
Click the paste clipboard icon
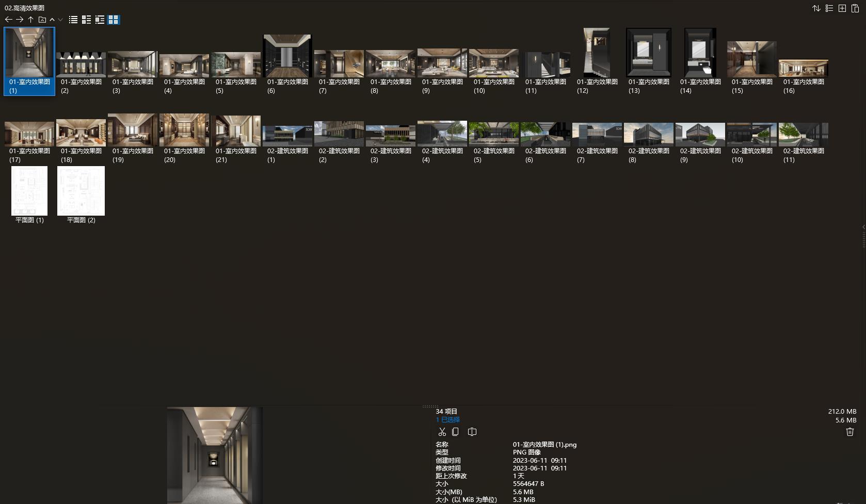855,8
